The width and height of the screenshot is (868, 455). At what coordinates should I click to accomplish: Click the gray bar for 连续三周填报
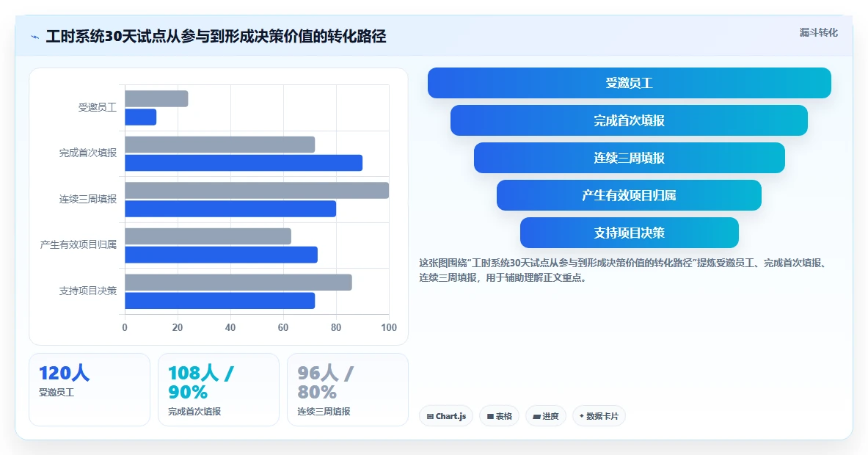point(257,190)
